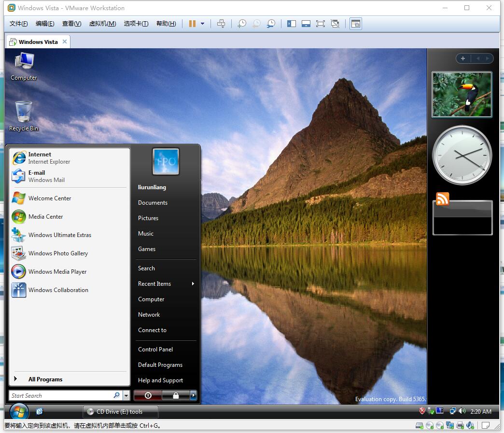Toggle the thumbnail bar in VMware toolbar
The width and height of the screenshot is (504, 433).
pyautogui.click(x=306, y=24)
